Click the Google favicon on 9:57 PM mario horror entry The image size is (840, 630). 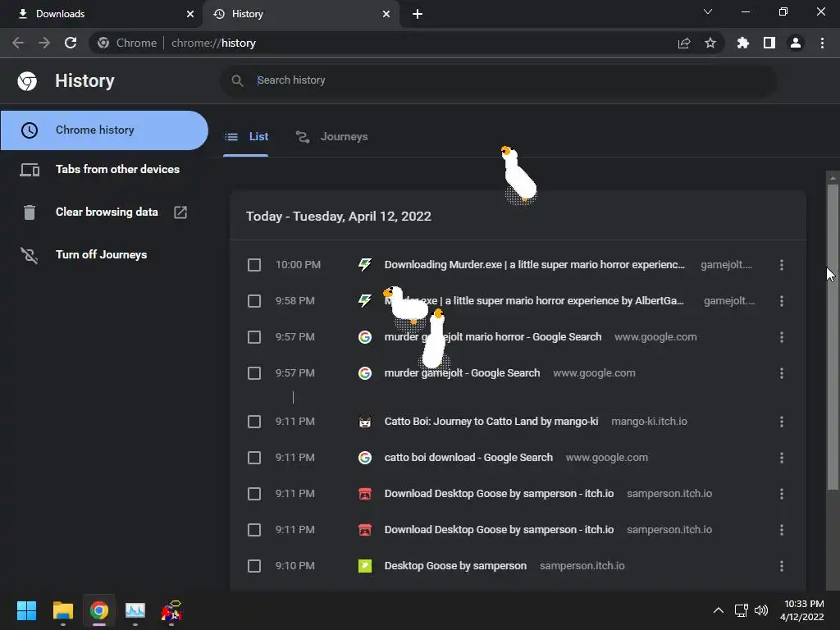[x=365, y=337]
